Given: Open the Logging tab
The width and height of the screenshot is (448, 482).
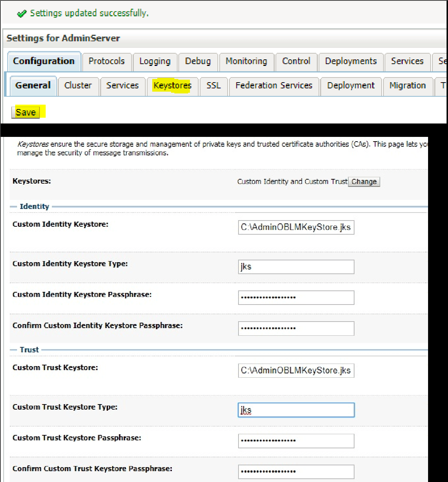Looking at the screenshot, I should [155, 62].
